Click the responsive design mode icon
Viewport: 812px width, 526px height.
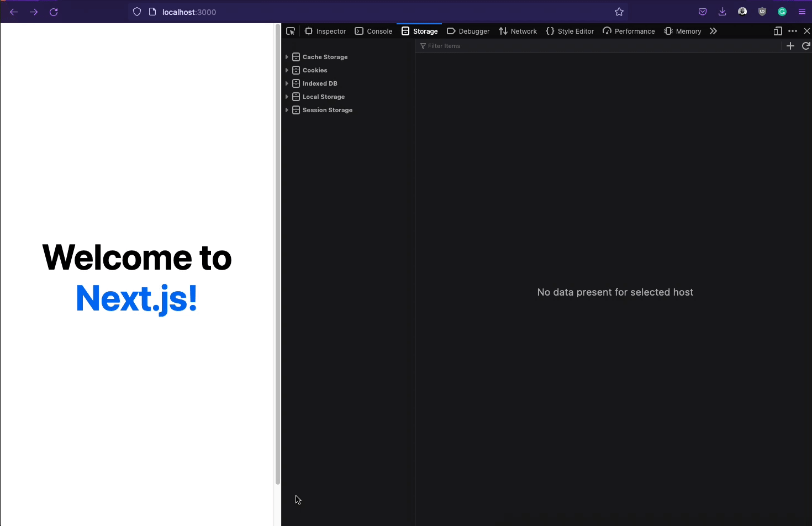tap(777, 31)
